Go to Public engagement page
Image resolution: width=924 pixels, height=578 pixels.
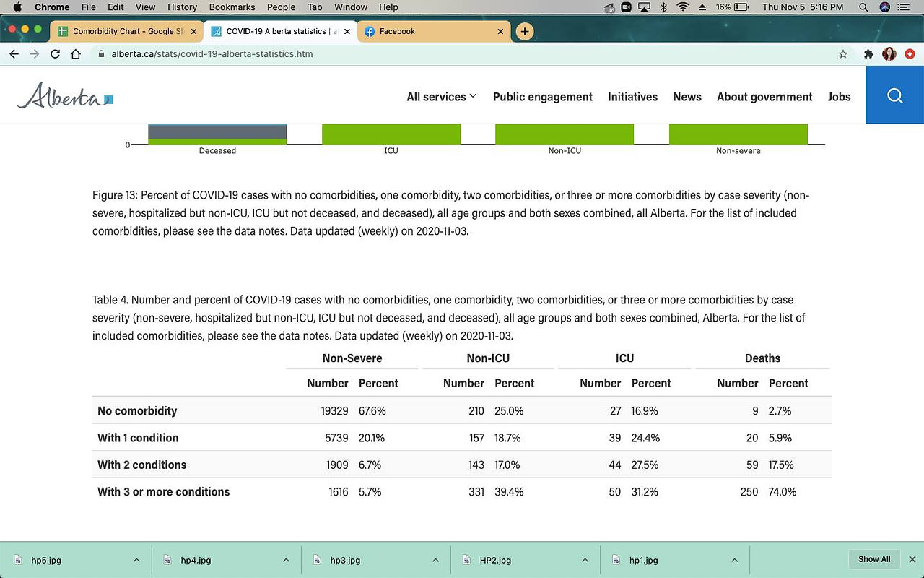(x=543, y=97)
